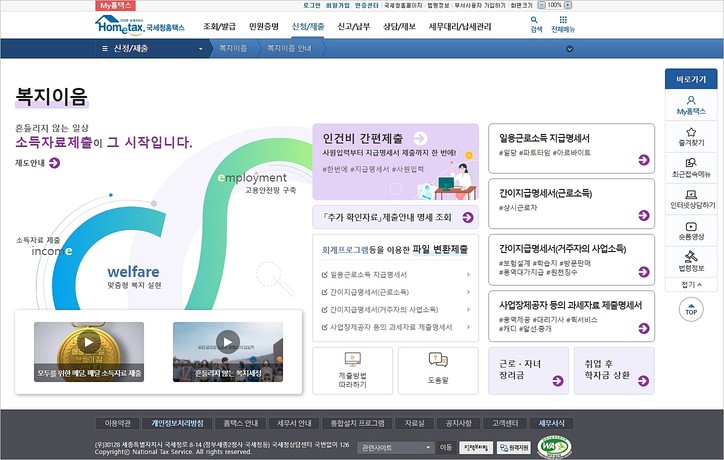Open 법령정보 gavel icon in sidebar

691,256
